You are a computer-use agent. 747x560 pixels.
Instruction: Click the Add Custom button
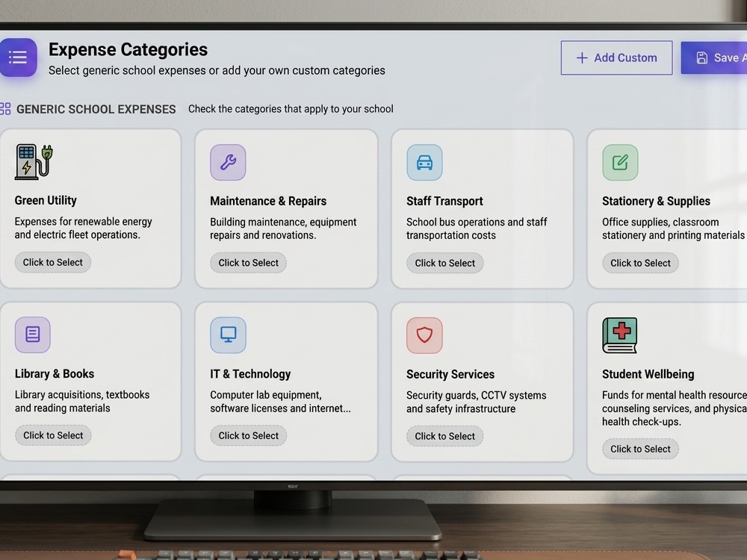[616, 57]
